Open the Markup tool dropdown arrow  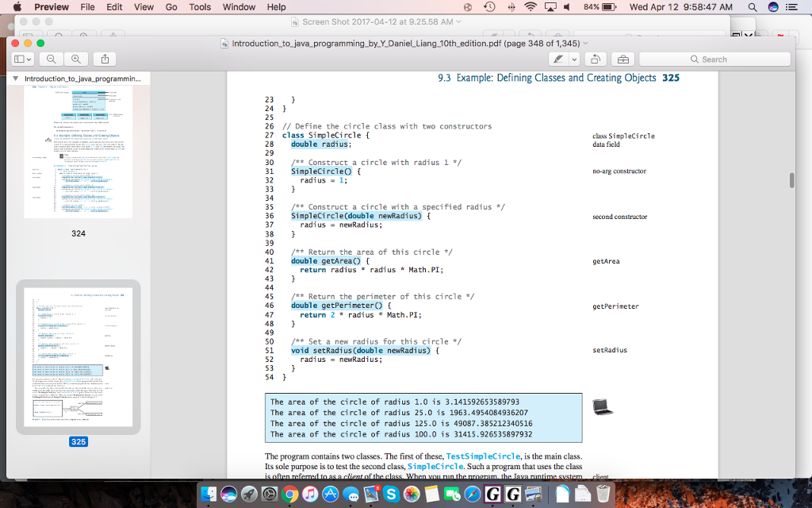573,59
